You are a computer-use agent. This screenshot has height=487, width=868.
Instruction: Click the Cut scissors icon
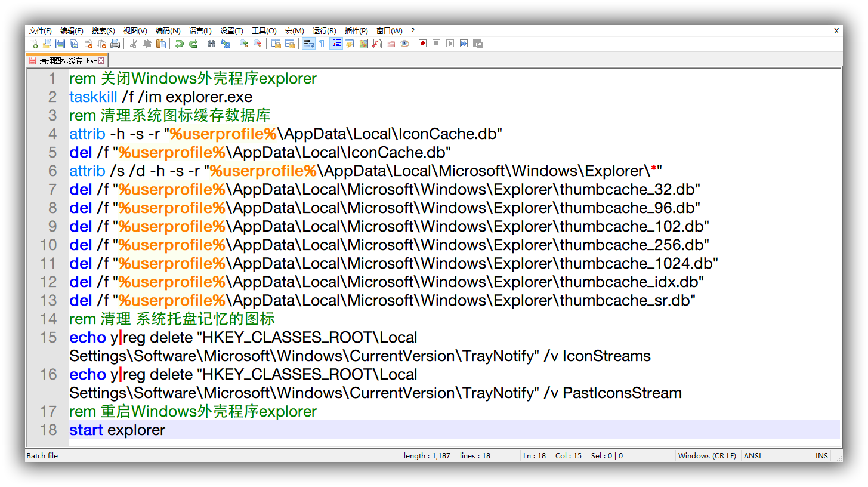tap(134, 44)
